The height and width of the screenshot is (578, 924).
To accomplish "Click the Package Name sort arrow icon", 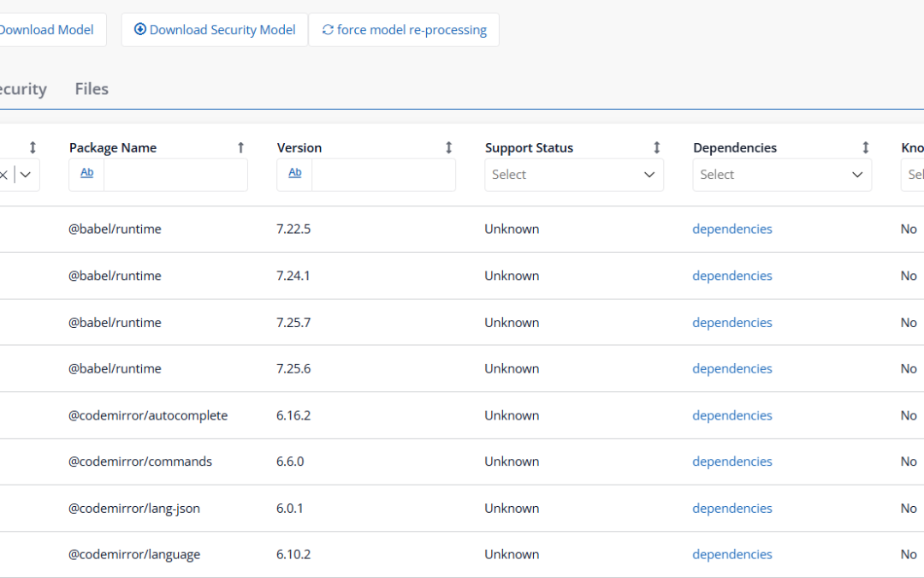I will coord(240,147).
